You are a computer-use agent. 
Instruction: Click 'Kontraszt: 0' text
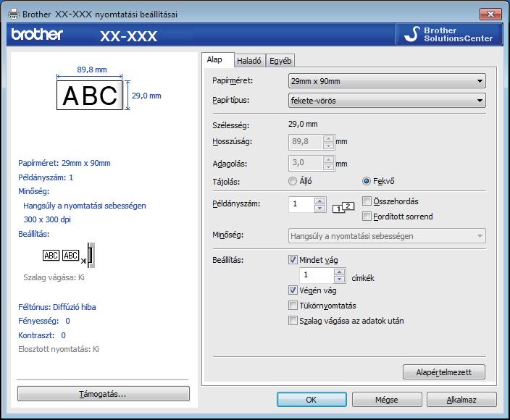pyautogui.click(x=42, y=335)
